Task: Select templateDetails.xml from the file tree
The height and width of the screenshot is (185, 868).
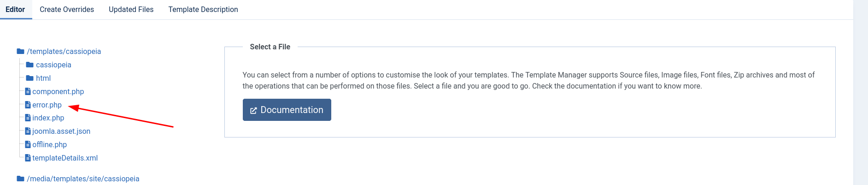Action: [x=65, y=158]
